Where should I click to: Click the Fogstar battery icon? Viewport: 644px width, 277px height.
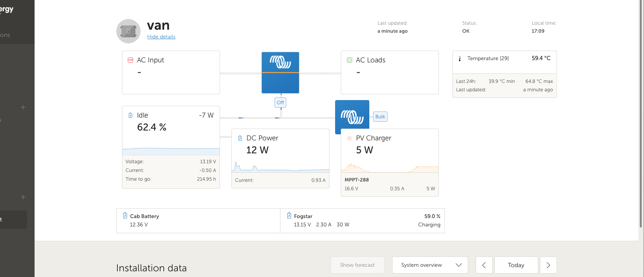pos(289,216)
